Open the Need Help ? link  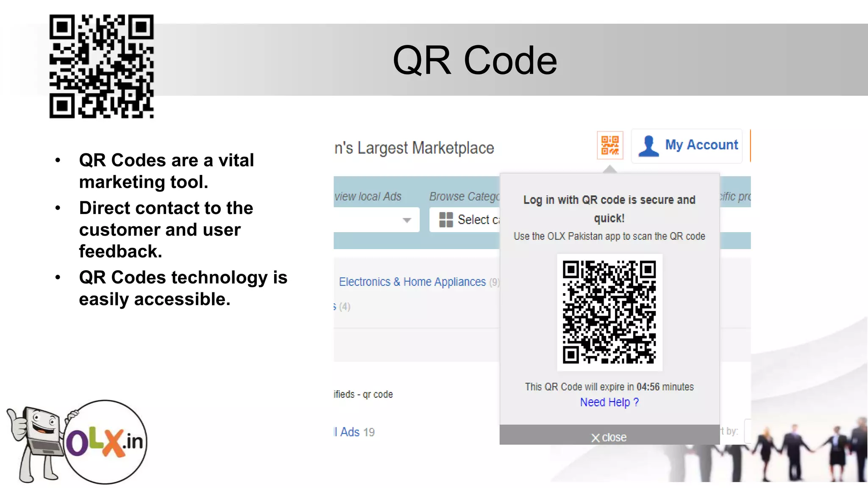click(x=609, y=402)
